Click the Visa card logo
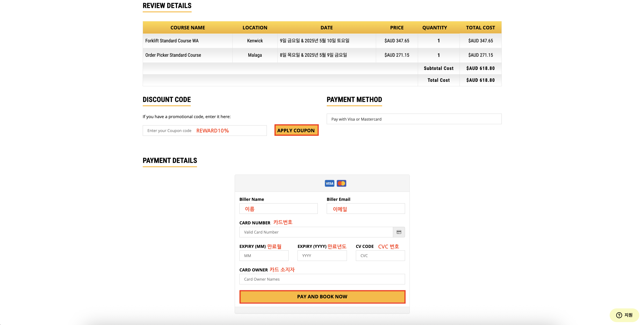 (x=329, y=183)
